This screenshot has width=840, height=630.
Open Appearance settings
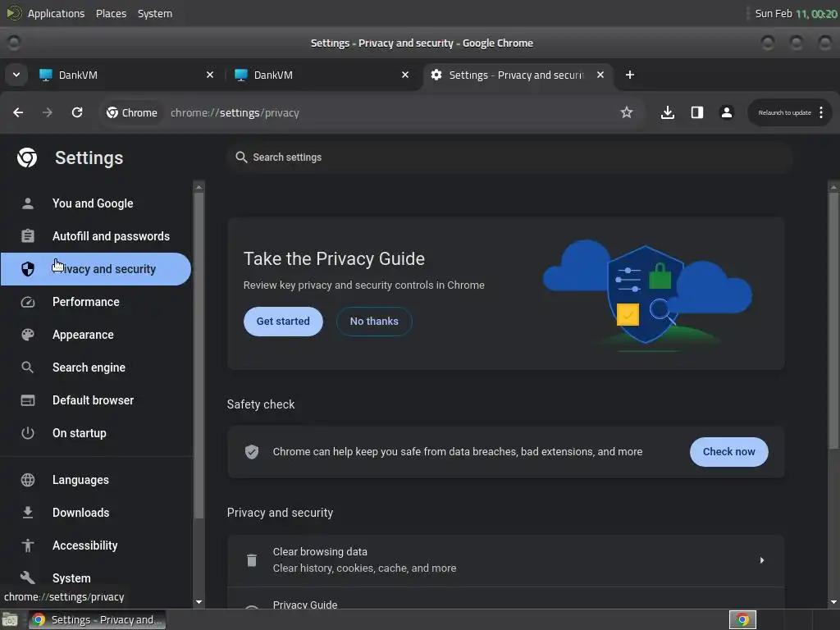click(x=95, y=335)
